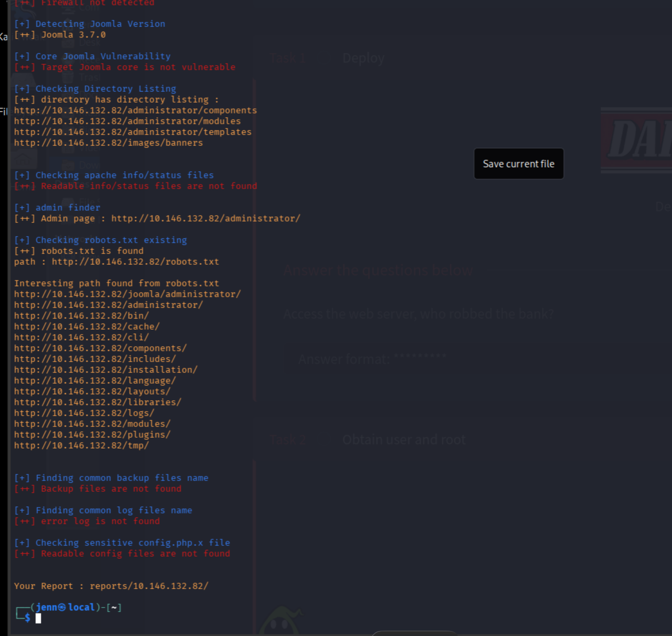Image resolution: width=672 pixels, height=636 pixels.
Task: Click 'Checking robots.txt existing' heading
Action: pyautogui.click(x=100, y=240)
